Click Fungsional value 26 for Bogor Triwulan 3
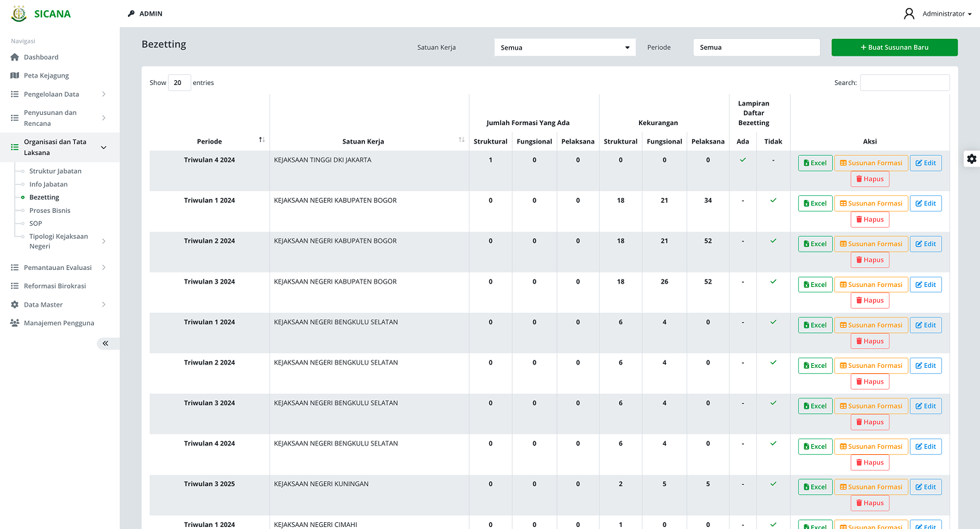This screenshot has width=980, height=529. tap(664, 281)
